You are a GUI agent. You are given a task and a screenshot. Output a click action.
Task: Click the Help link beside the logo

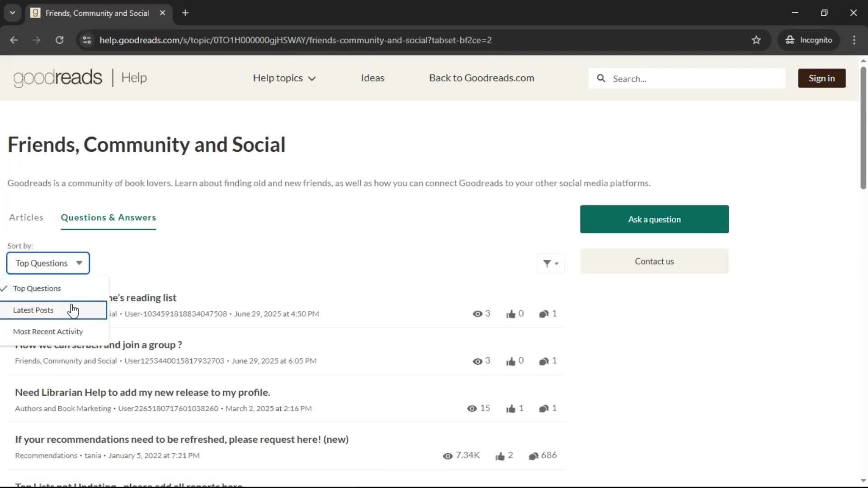pyautogui.click(x=134, y=78)
